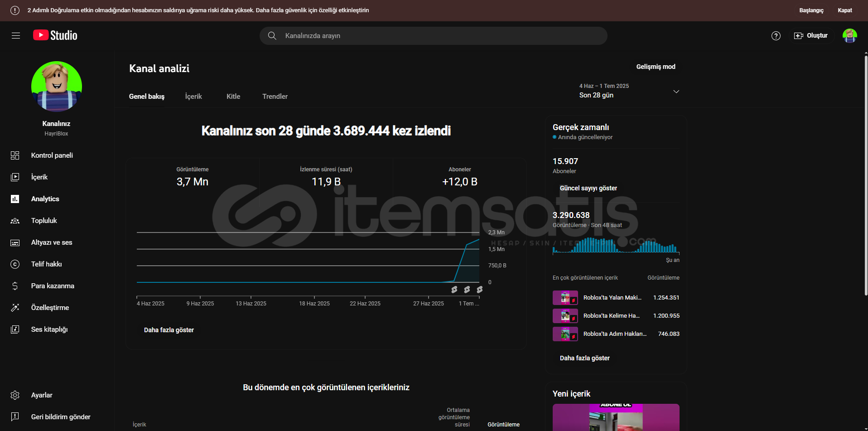868x431 pixels.
Task: Click the real-time 48 hour bar chart
Action: tap(616, 245)
